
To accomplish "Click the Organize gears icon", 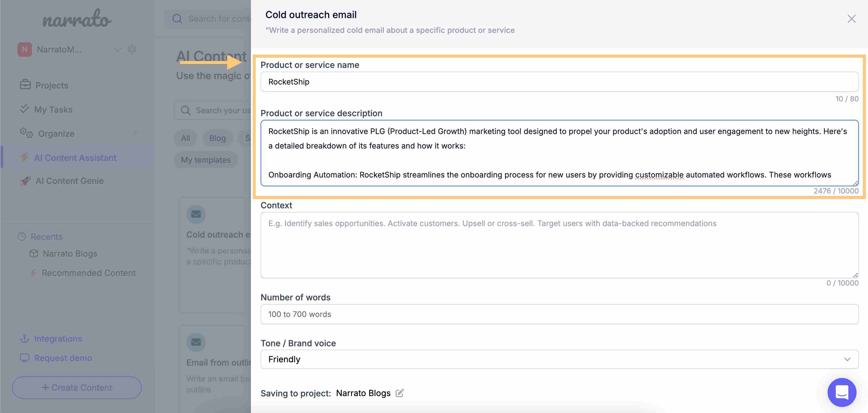I will click(26, 133).
